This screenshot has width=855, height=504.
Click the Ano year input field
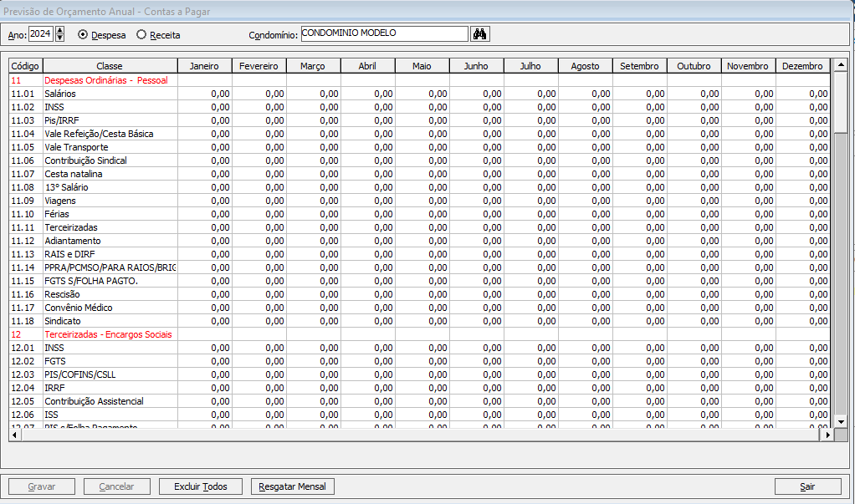[x=40, y=34]
